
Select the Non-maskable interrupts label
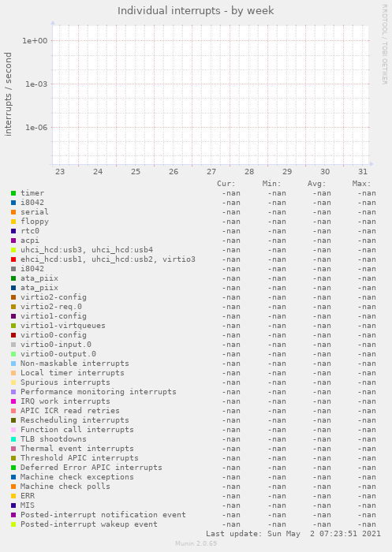(x=75, y=364)
